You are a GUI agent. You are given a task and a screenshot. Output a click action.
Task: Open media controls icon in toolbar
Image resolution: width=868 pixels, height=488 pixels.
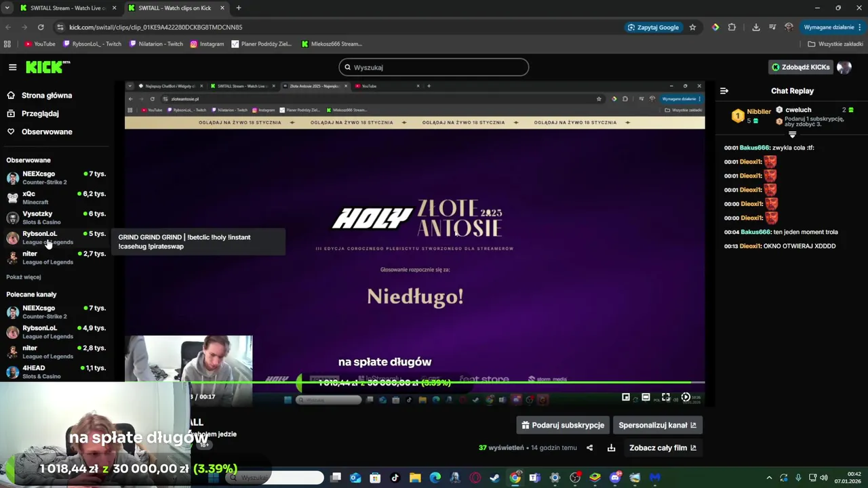click(772, 27)
